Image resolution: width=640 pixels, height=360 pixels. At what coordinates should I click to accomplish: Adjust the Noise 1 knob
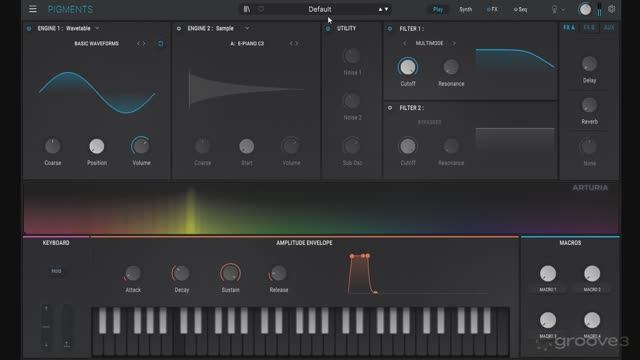tap(352, 56)
